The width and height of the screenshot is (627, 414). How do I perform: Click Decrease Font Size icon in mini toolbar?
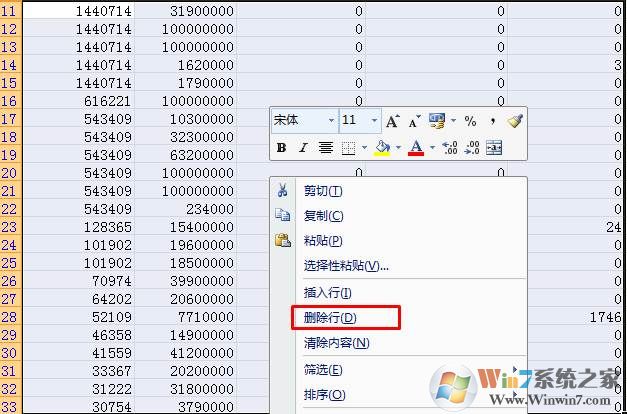[x=414, y=121]
